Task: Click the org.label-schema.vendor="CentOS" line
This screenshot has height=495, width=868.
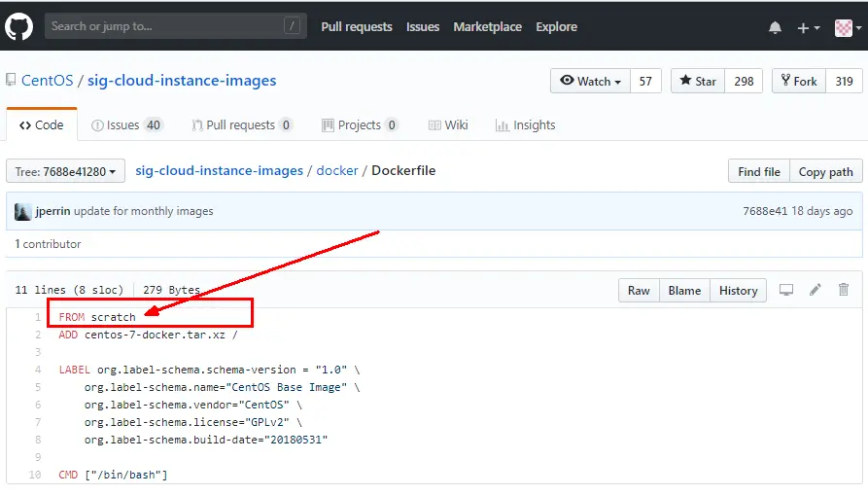Action: coord(193,405)
